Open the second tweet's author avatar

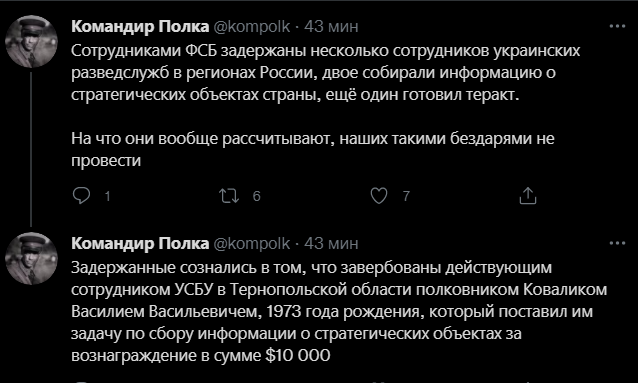tap(31, 258)
